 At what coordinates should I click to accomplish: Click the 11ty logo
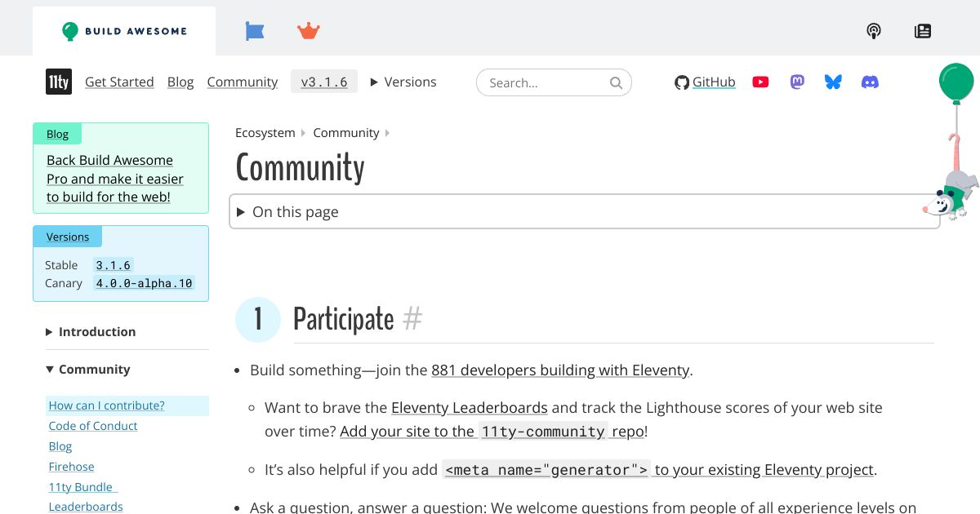[59, 82]
